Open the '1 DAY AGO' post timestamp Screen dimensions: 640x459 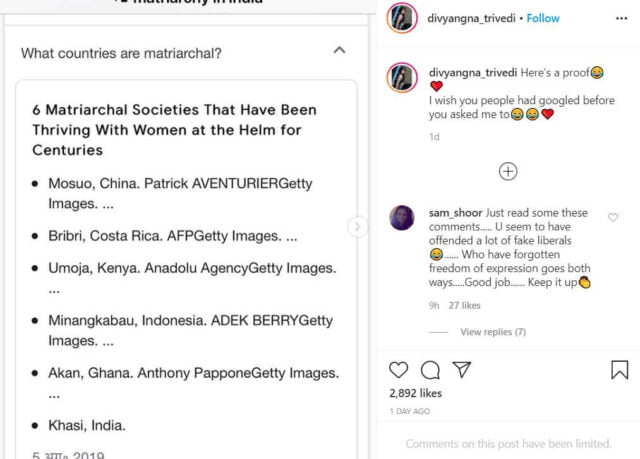click(x=410, y=411)
